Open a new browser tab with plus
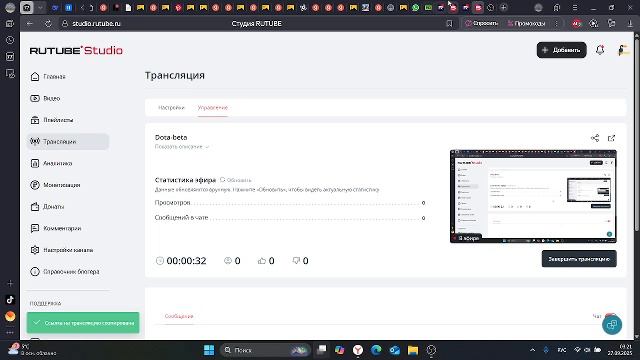 504,7
